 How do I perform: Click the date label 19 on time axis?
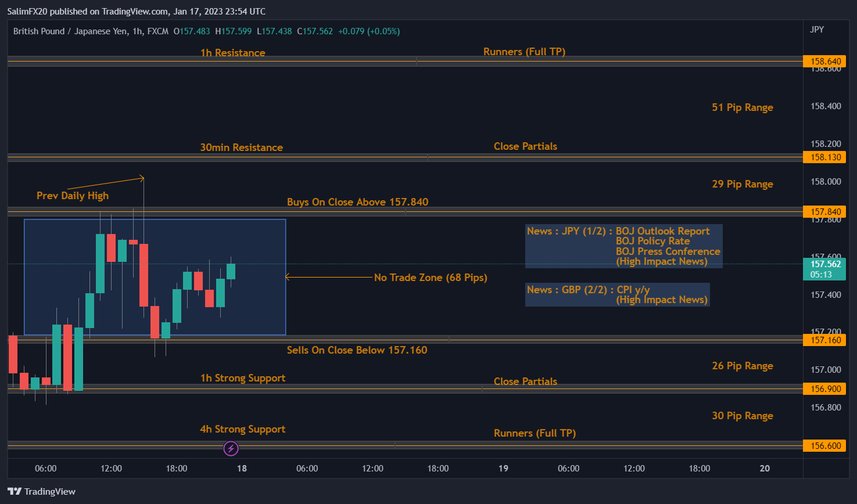(x=503, y=469)
